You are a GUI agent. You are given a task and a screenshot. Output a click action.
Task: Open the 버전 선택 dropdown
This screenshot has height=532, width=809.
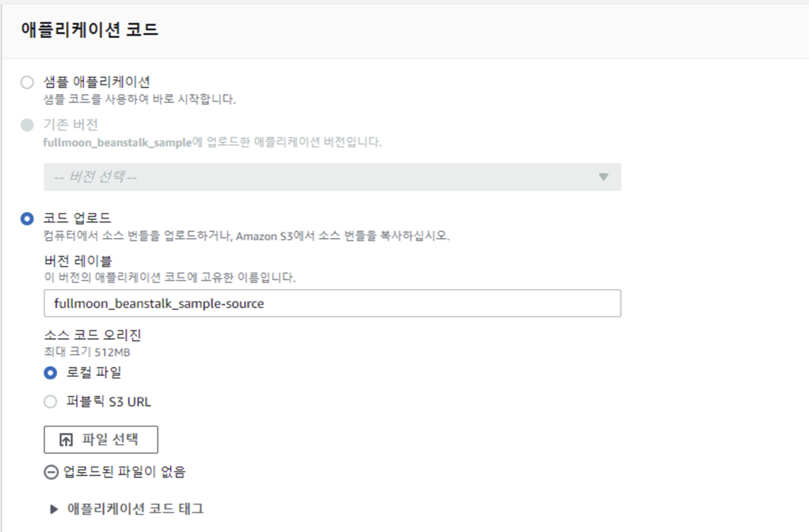pos(331,177)
